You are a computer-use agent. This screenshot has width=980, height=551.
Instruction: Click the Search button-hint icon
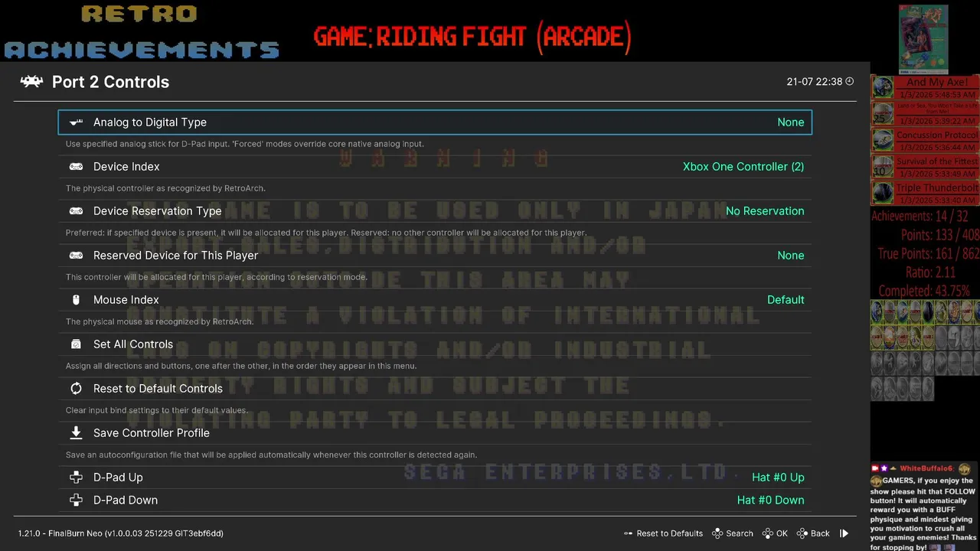pos(717,533)
